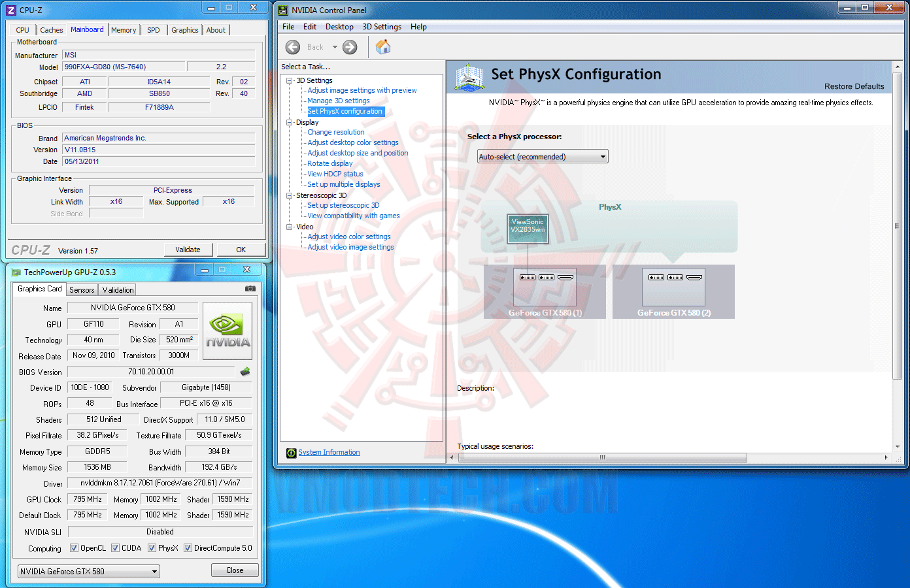The height and width of the screenshot is (588, 910).
Task: Click the Close button in GPU-Z
Action: pyautogui.click(x=235, y=570)
